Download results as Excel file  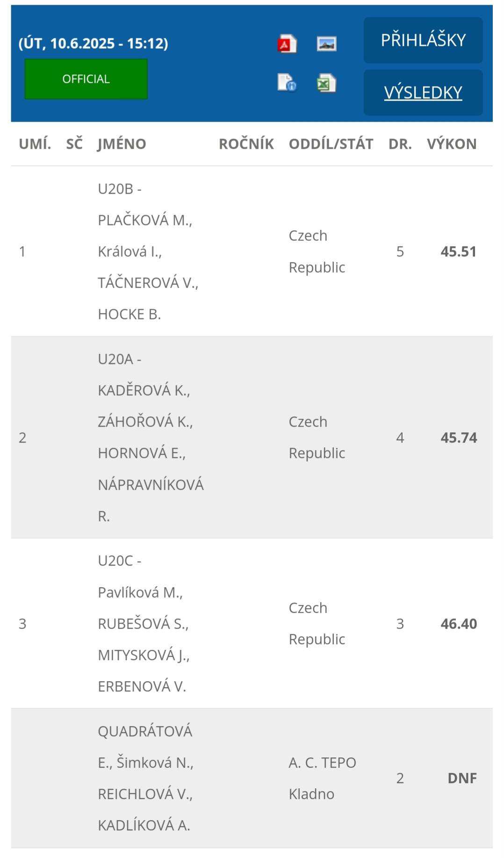pyautogui.click(x=326, y=83)
